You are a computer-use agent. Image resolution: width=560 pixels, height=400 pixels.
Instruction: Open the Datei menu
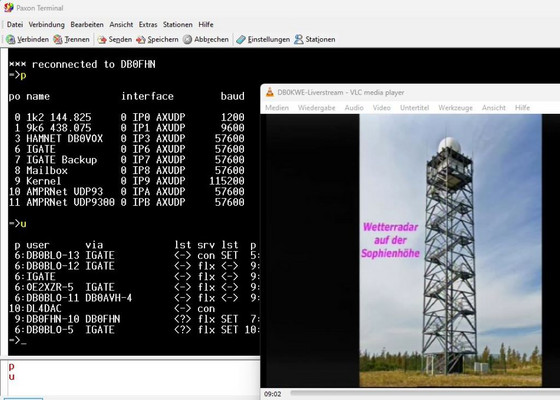tap(15, 25)
